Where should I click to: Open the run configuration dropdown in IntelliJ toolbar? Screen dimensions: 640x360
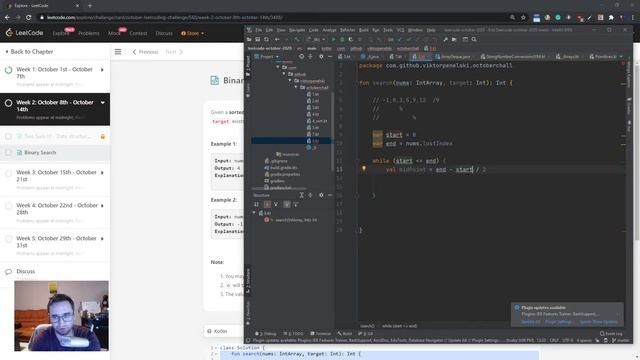point(317,40)
